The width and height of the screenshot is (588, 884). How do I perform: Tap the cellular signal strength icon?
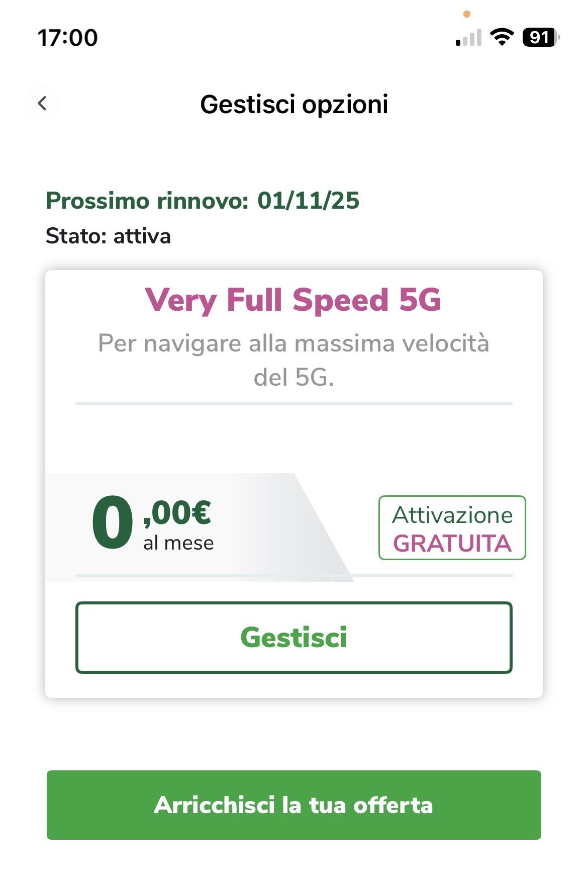(x=468, y=38)
